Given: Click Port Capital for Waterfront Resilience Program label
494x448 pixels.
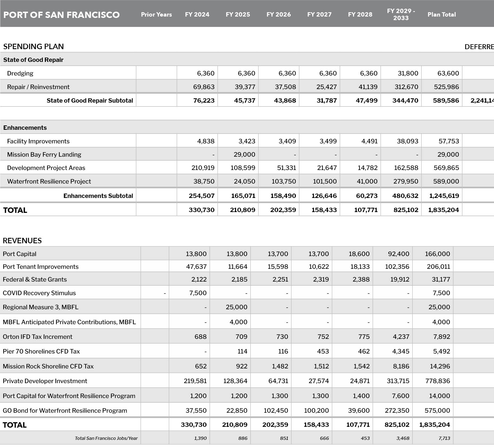Looking at the screenshot, I should tap(69, 396).
